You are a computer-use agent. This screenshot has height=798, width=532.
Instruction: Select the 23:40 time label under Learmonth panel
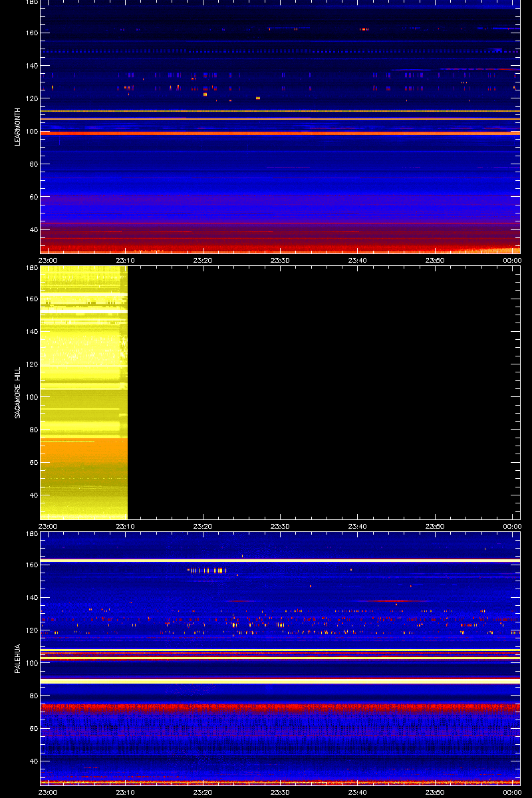(358, 261)
